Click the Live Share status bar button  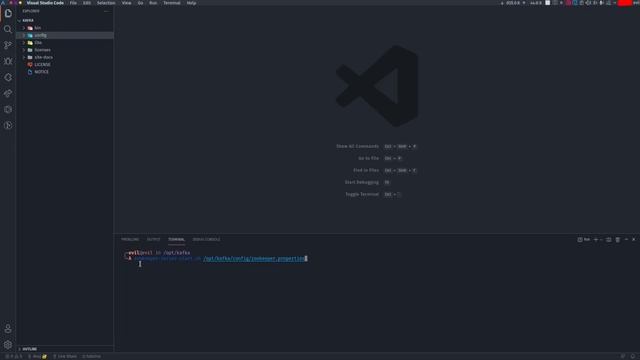point(65,356)
